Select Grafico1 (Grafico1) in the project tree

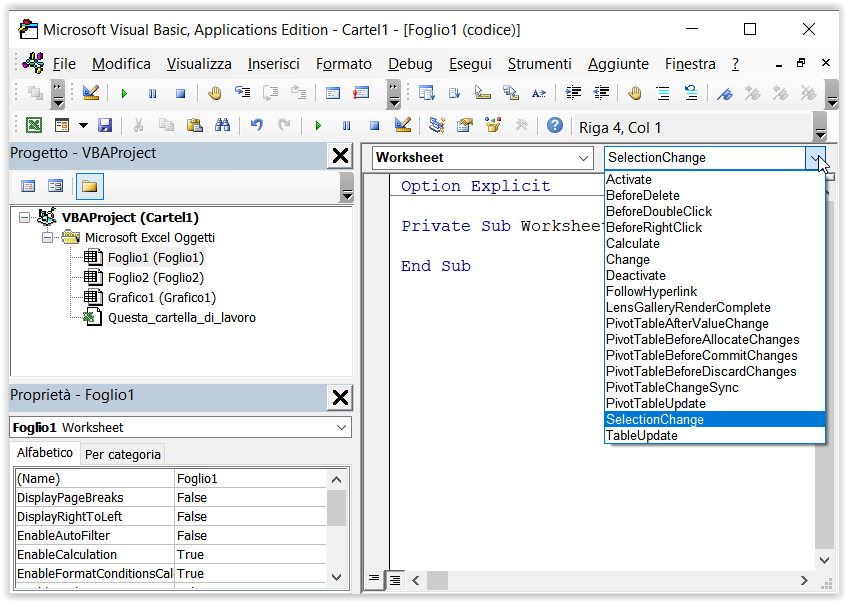pyautogui.click(x=162, y=298)
